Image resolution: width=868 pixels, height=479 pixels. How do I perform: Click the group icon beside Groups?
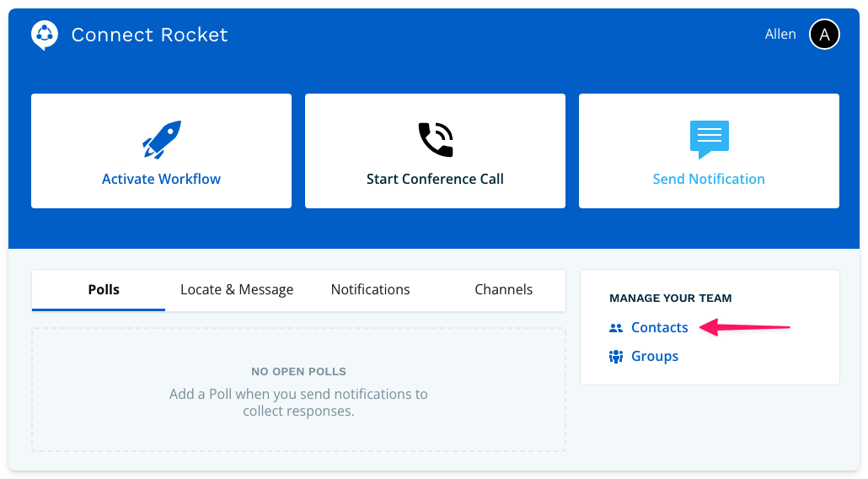coord(615,357)
